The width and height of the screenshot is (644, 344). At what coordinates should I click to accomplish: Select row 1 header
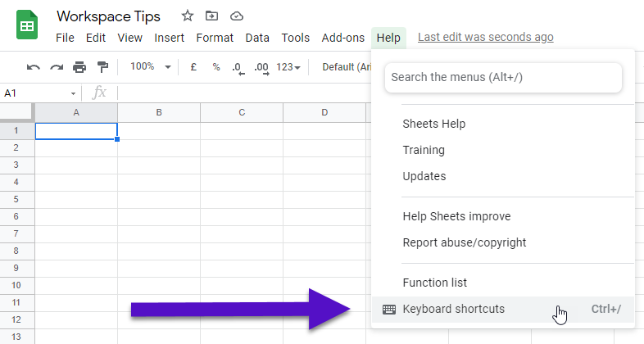coord(16,130)
